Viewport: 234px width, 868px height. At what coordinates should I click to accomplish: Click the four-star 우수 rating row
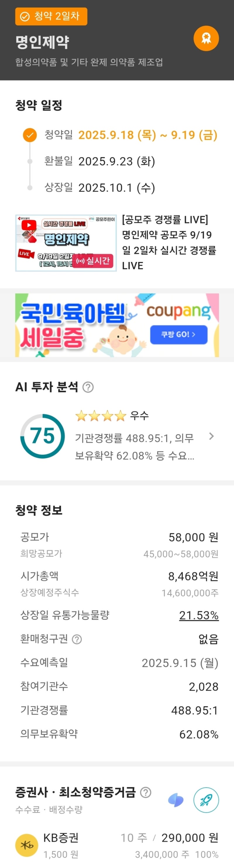click(x=112, y=416)
